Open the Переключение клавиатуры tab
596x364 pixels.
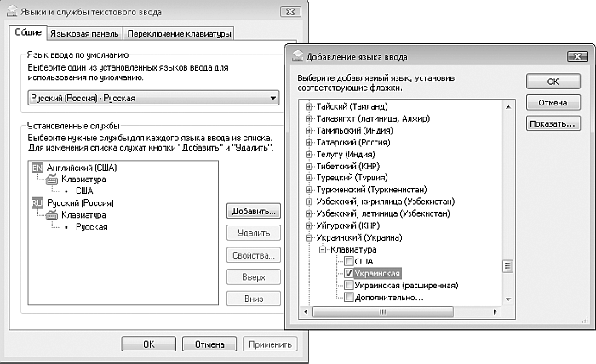tap(179, 34)
